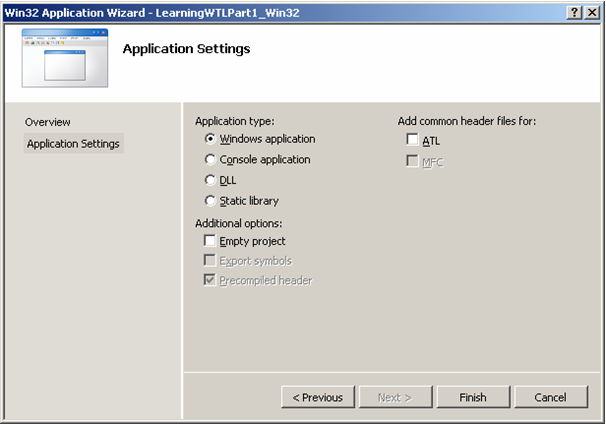Open the title bar help question mark
This screenshot has height=424, width=606.
pyautogui.click(x=574, y=13)
